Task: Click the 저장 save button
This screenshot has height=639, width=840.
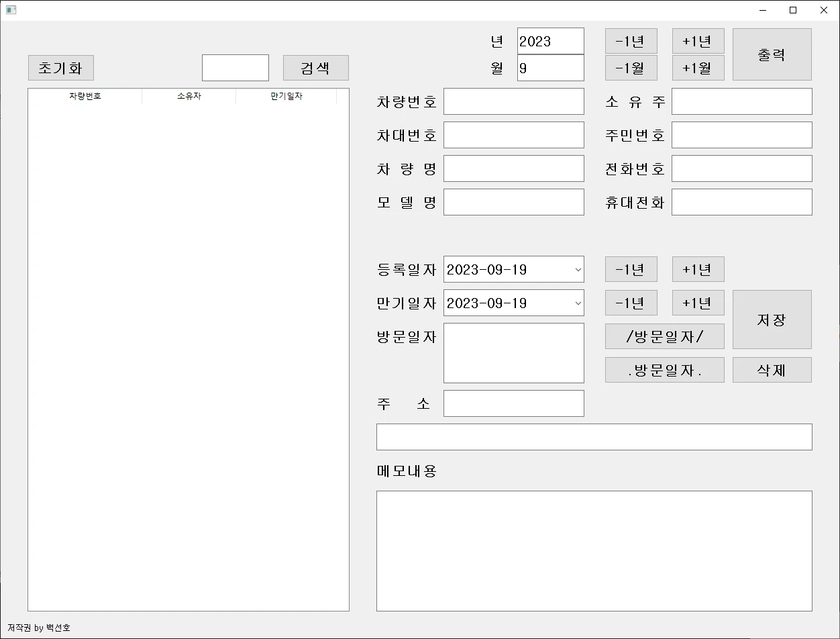Action: tap(772, 319)
